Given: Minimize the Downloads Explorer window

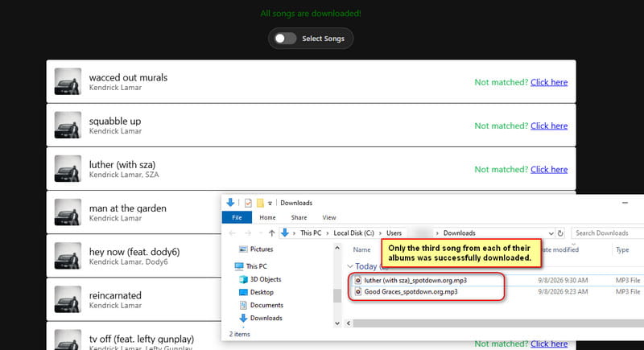Looking at the screenshot, I should point(625,203).
